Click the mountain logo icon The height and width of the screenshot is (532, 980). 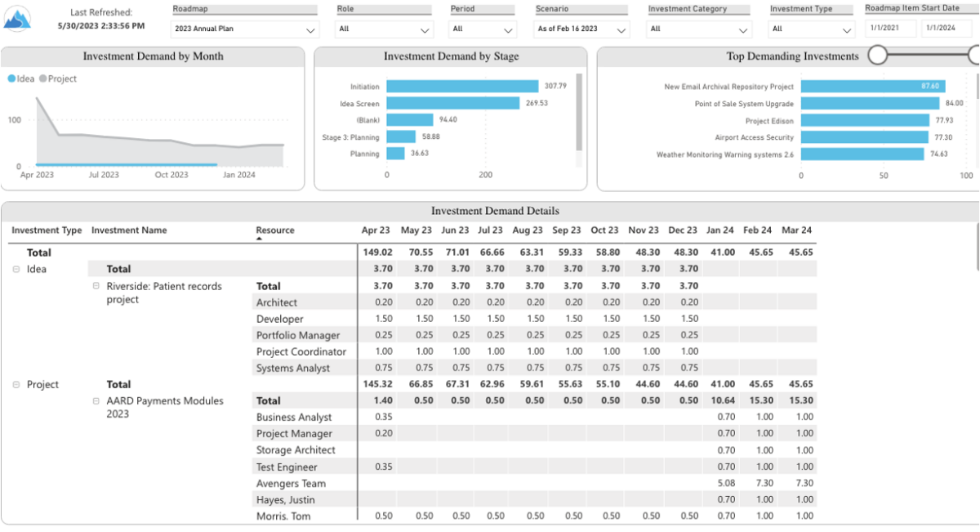pos(18,17)
